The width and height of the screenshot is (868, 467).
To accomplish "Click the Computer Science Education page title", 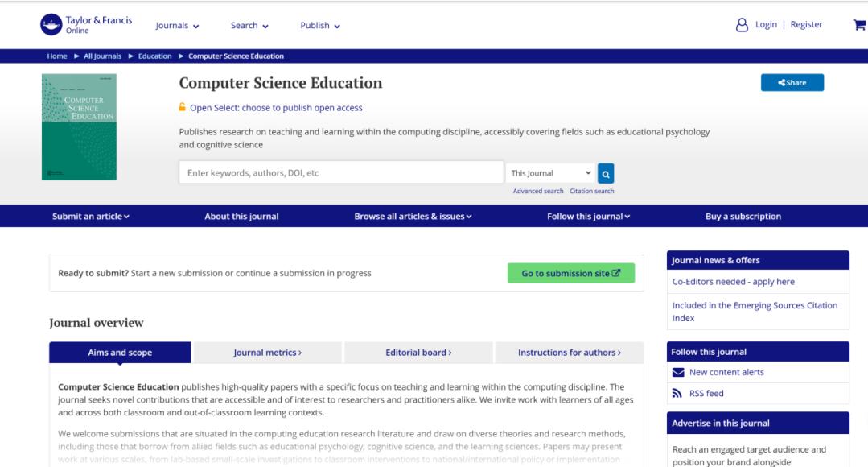I will pos(281,83).
